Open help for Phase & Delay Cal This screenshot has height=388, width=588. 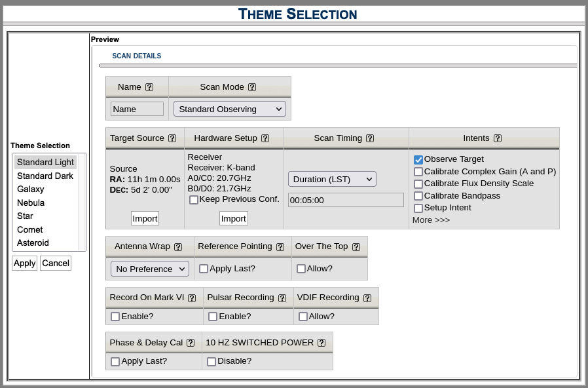point(191,342)
